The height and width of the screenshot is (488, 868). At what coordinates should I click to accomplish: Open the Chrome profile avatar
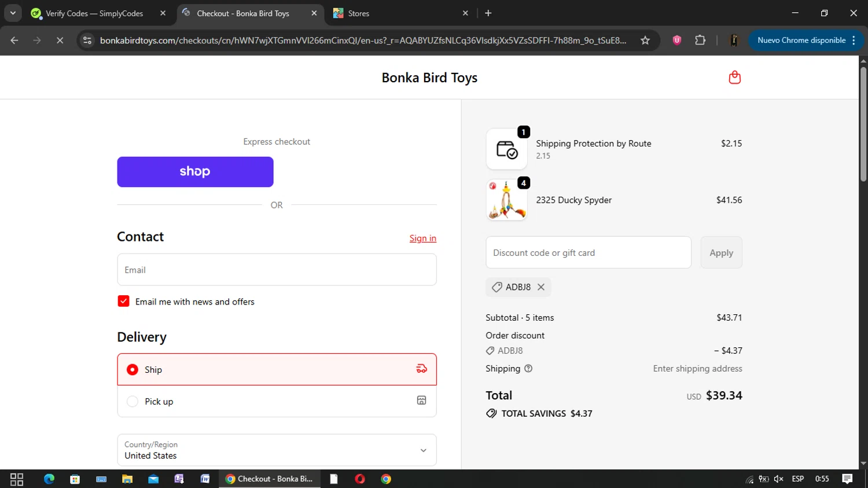(x=734, y=41)
